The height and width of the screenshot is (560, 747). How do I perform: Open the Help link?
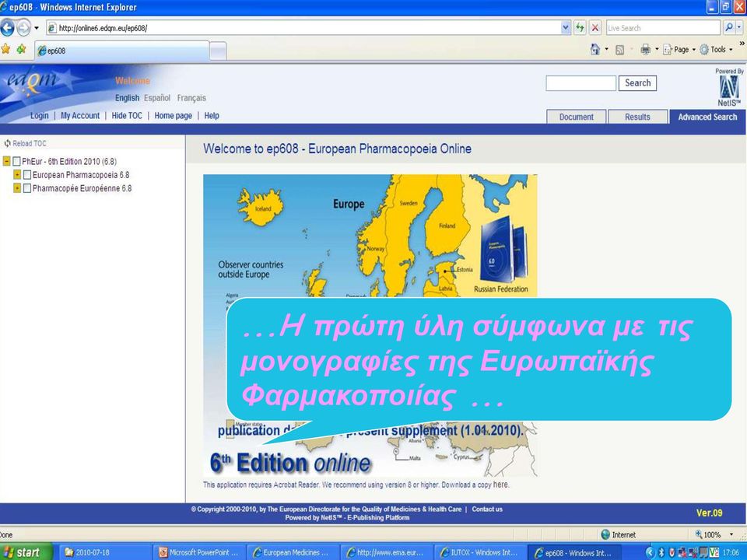[212, 116]
